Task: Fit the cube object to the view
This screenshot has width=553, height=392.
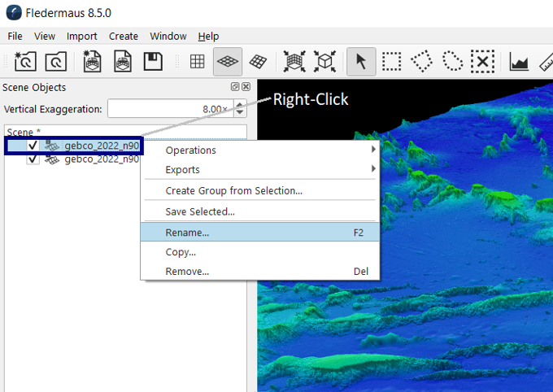Action: (x=324, y=61)
